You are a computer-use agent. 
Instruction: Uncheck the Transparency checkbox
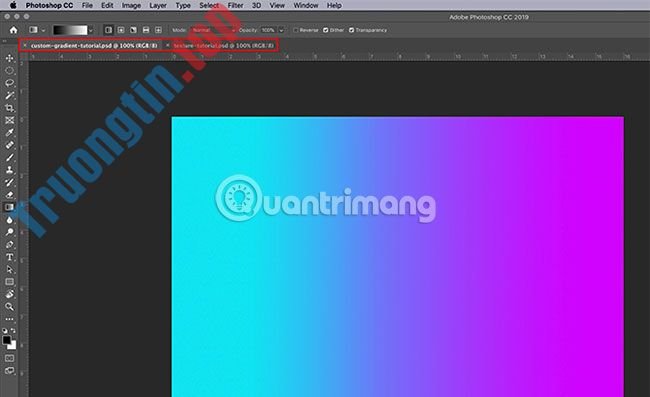tap(352, 30)
